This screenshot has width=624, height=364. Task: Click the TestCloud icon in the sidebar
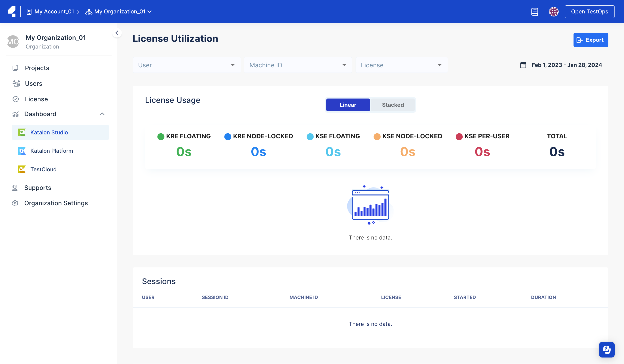tap(22, 169)
